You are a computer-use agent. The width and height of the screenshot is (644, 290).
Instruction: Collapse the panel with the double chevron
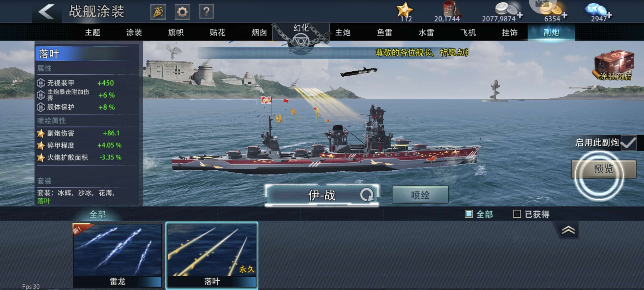pos(568,230)
